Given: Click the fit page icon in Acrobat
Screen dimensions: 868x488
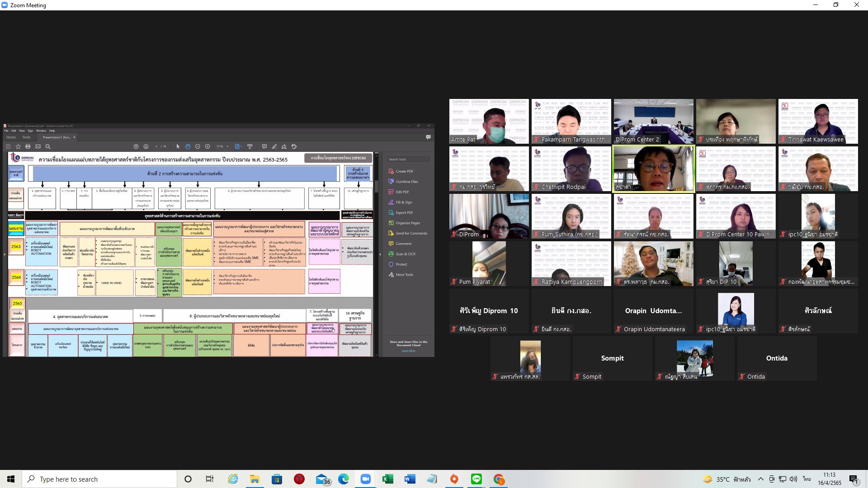Looking at the screenshot, I should pos(237,146).
